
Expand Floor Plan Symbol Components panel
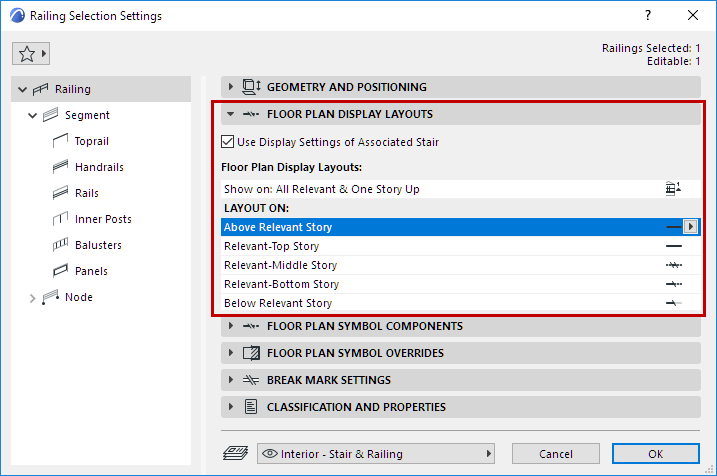coord(231,326)
